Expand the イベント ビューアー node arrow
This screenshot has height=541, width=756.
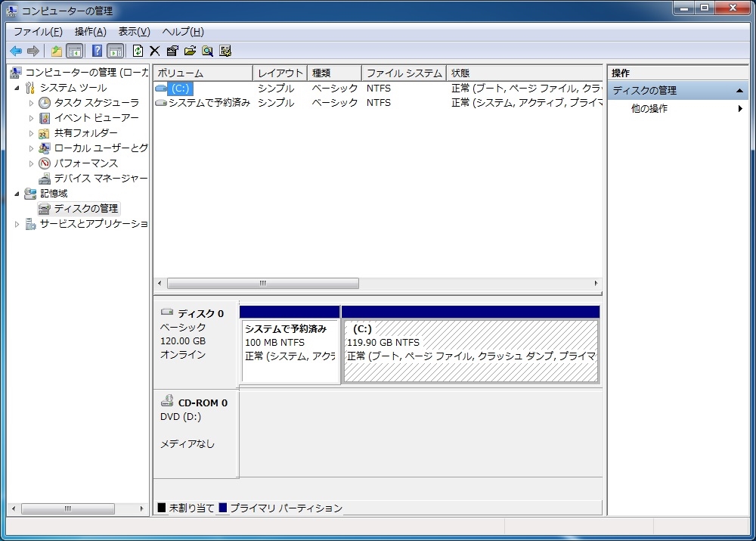[31, 118]
